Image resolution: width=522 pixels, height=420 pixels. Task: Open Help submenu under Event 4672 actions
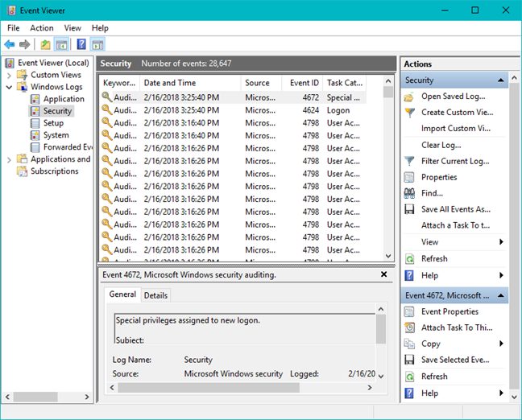coord(501,393)
